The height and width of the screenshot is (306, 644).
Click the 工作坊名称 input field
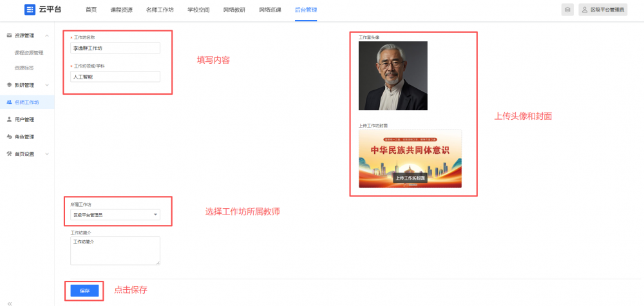coord(115,48)
